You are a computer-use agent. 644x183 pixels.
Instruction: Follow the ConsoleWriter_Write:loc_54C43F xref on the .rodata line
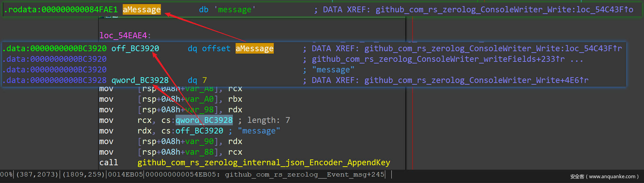click(x=504, y=10)
